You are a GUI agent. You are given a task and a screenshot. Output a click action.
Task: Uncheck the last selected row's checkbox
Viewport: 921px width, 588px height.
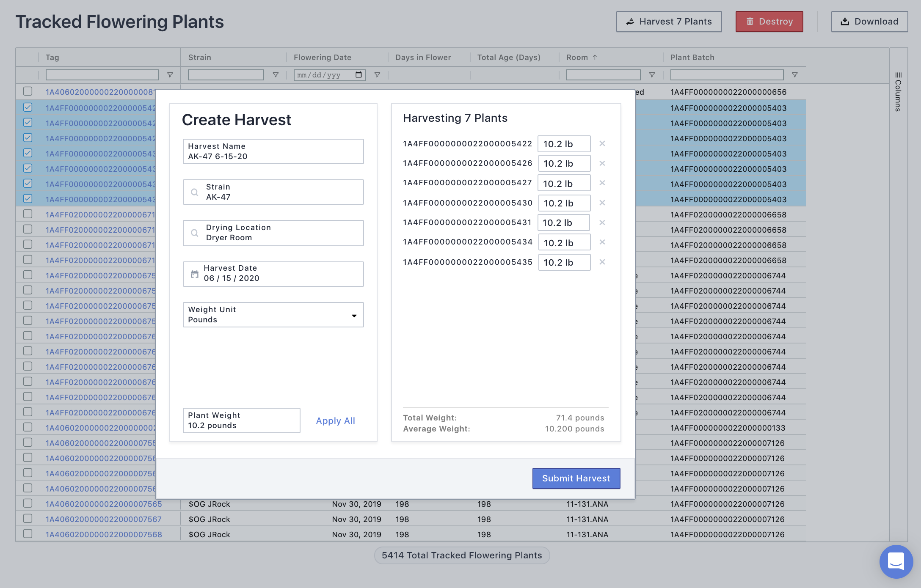coord(28,198)
